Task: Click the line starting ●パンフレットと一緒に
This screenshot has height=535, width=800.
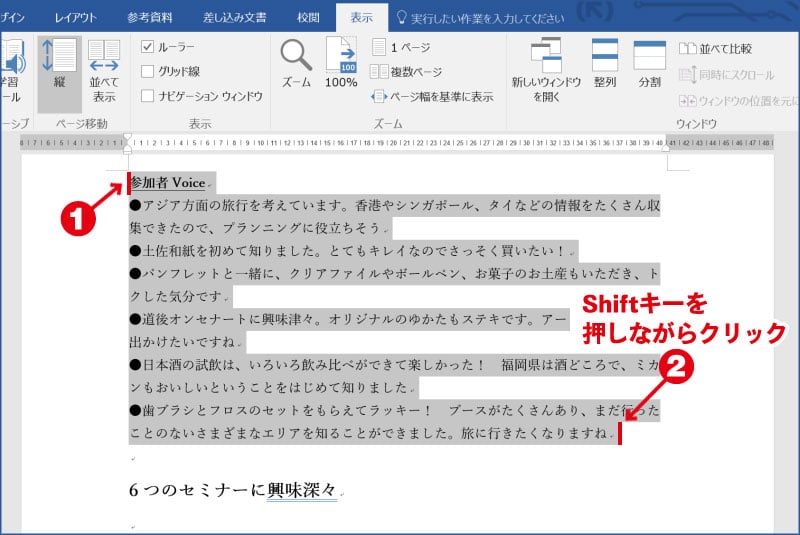Action: (394, 273)
